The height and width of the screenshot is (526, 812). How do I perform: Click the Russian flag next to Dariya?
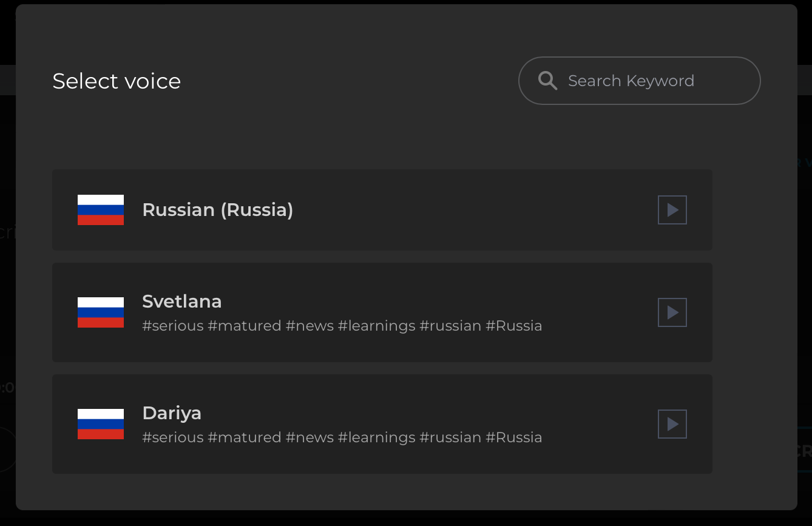(101, 424)
